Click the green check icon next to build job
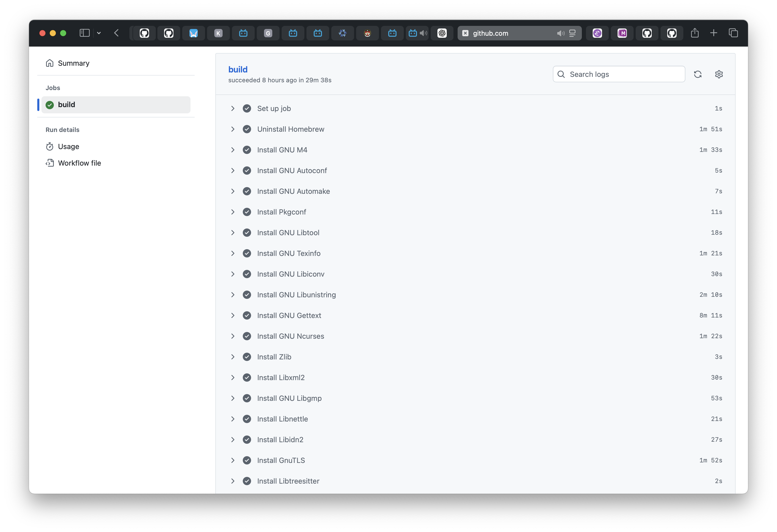The height and width of the screenshot is (532, 777). pyautogui.click(x=49, y=105)
